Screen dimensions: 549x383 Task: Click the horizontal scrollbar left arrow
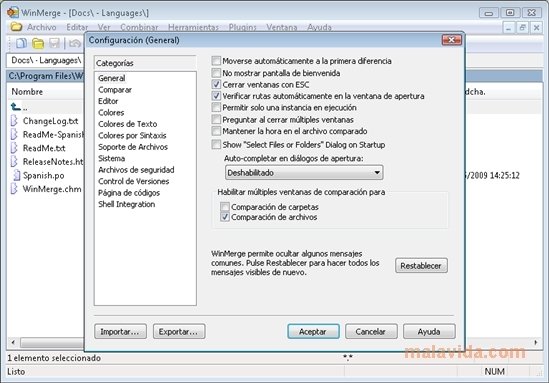click(13, 342)
